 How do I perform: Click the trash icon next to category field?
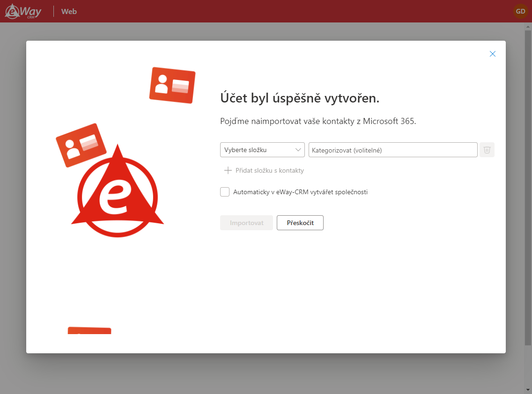pyautogui.click(x=487, y=150)
